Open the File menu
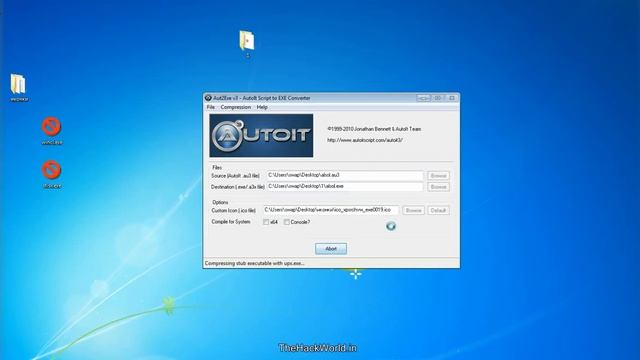This screenshot has width=640, height=360. click(211, 107)
